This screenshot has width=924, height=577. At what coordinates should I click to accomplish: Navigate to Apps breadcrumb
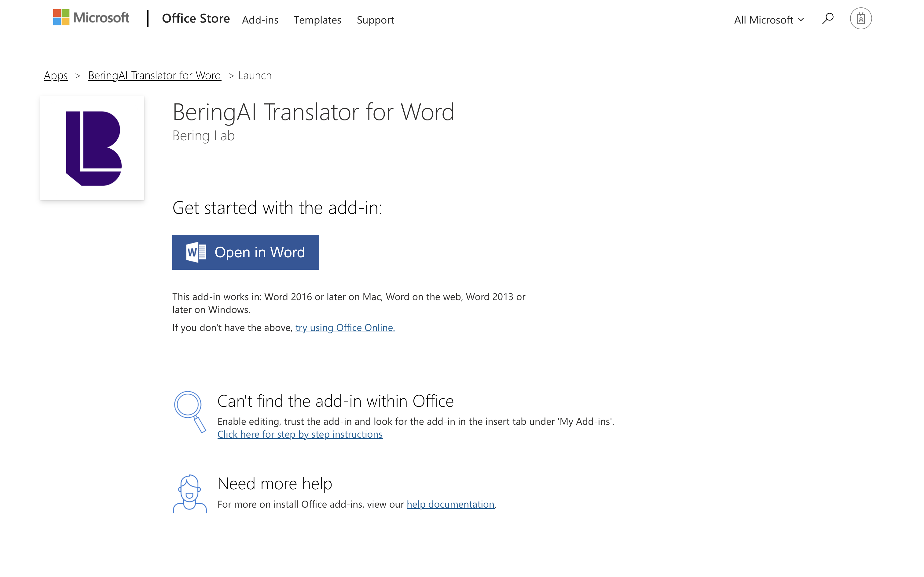tap(56, 75)
